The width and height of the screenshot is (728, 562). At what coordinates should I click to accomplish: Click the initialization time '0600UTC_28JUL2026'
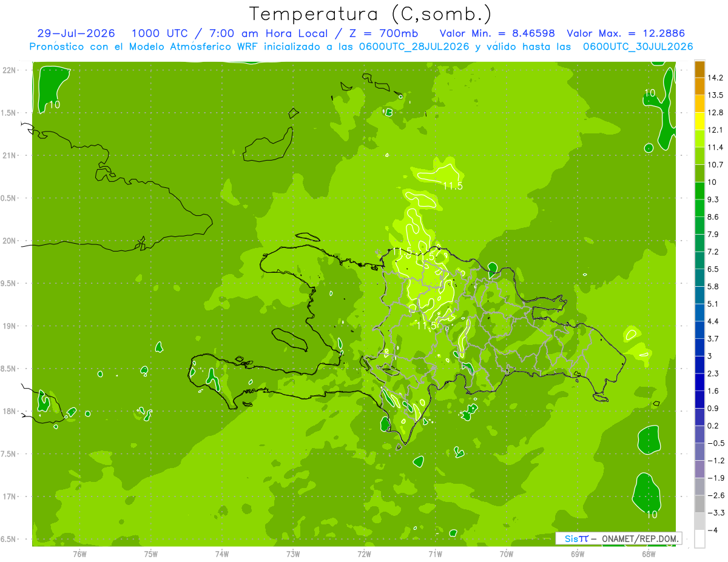point(413,47)
